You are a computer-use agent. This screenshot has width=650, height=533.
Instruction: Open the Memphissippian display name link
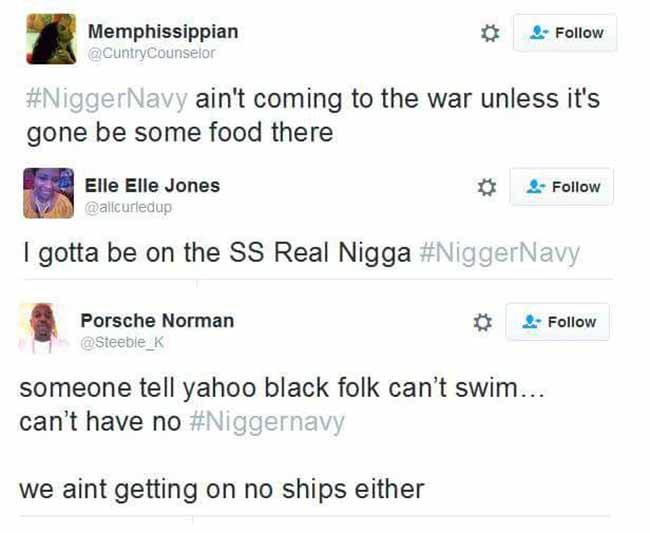click(x=163, y=32)
